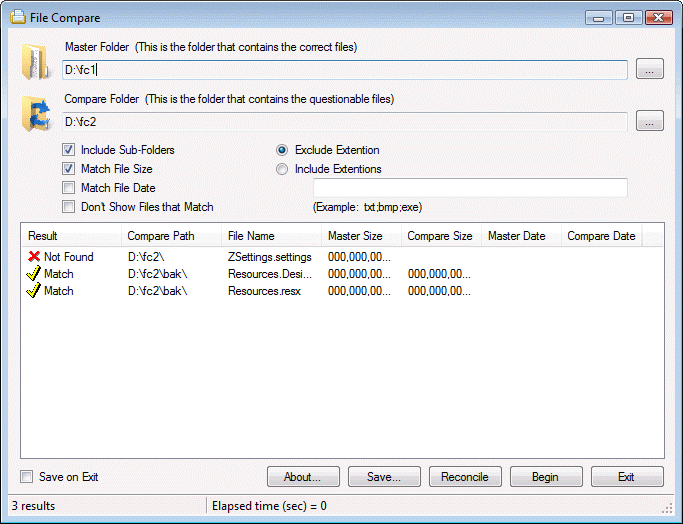Select the Include Extentions radio option

[x=282, y=169]
